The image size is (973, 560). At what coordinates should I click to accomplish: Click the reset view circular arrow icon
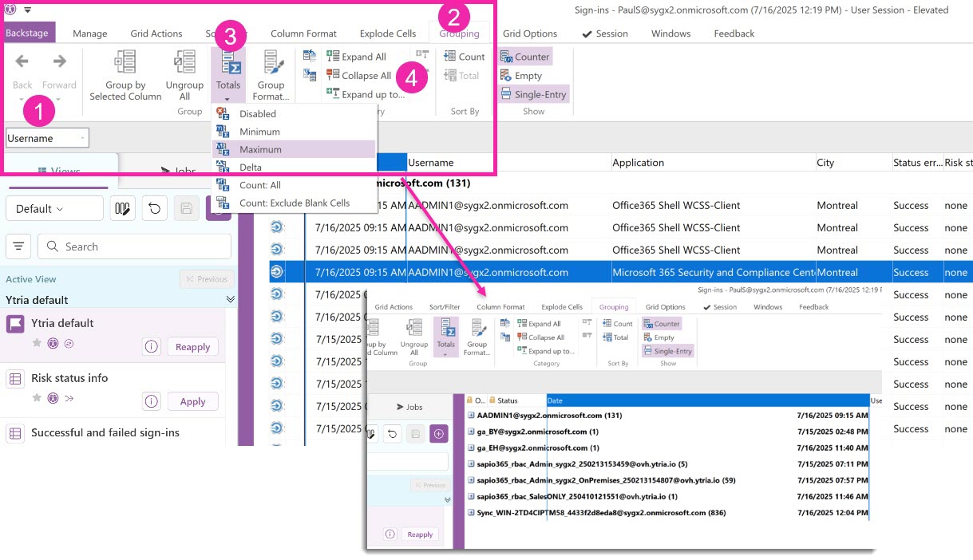(154, 209)
